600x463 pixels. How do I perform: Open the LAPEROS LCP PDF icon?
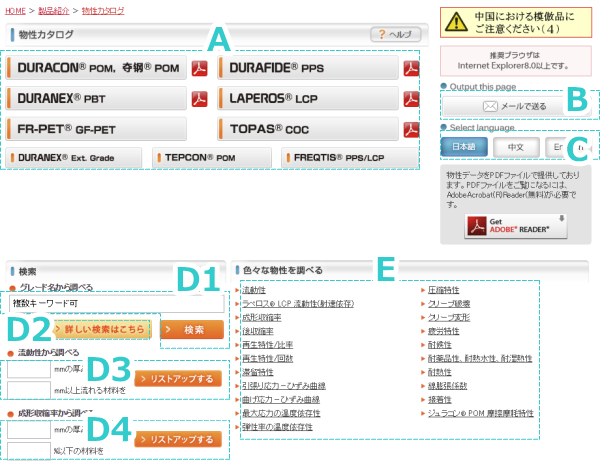[411, 99]
